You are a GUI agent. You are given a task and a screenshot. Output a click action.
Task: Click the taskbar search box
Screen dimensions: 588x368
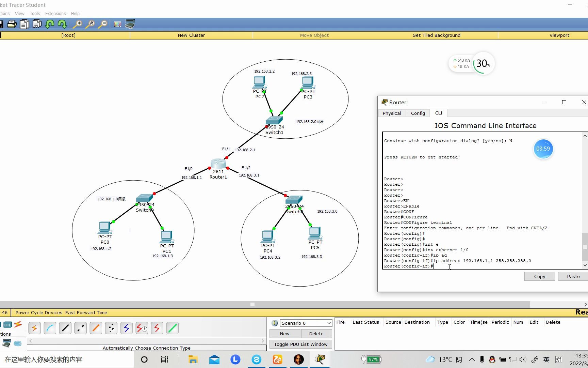pyautogui.click(x=67, y=359)
